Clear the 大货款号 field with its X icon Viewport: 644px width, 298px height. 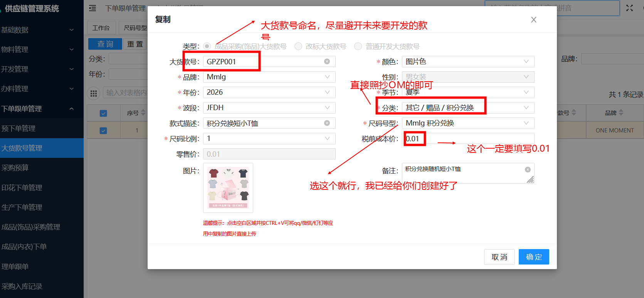(x=327, y=62)
